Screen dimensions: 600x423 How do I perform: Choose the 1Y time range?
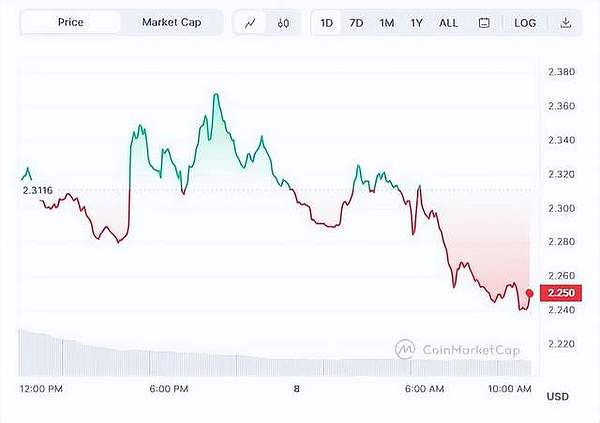pyautogui.click(x=416, y=22)
